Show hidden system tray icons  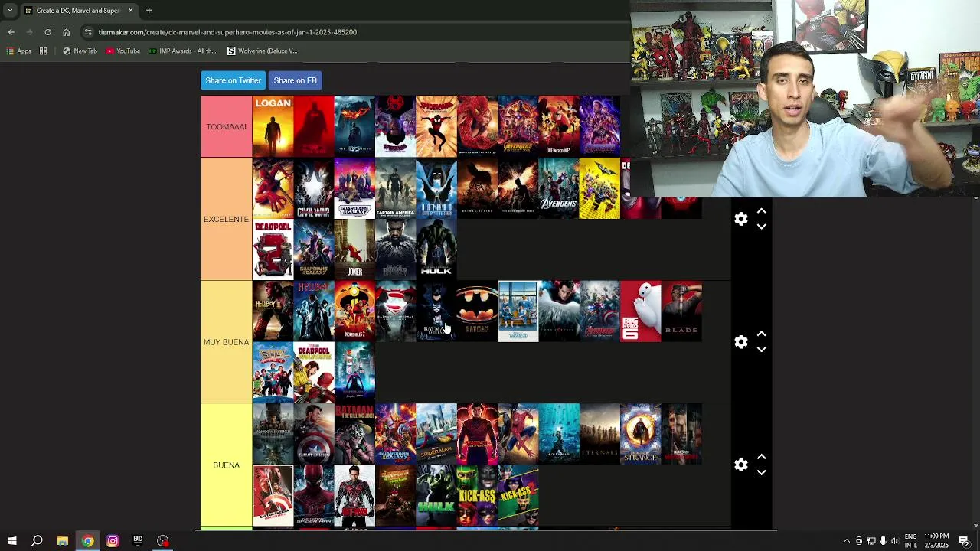tap(846, 541)
